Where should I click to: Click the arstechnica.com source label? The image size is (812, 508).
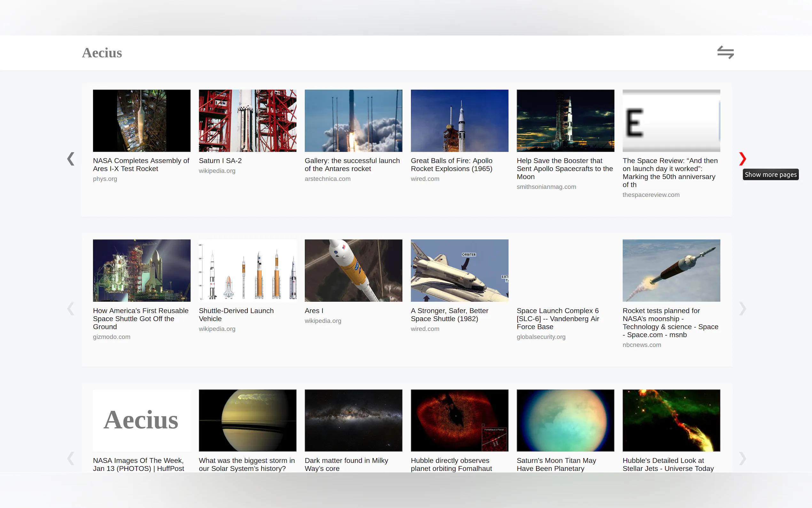pyautogui.click(x=328, y=179)
